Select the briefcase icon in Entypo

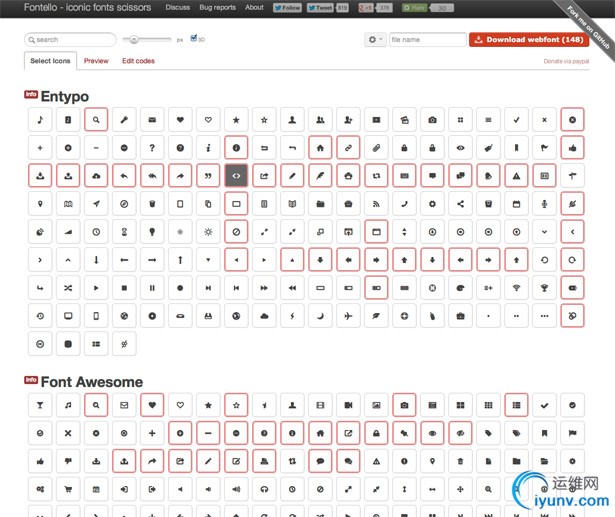(x=460, y=316)
